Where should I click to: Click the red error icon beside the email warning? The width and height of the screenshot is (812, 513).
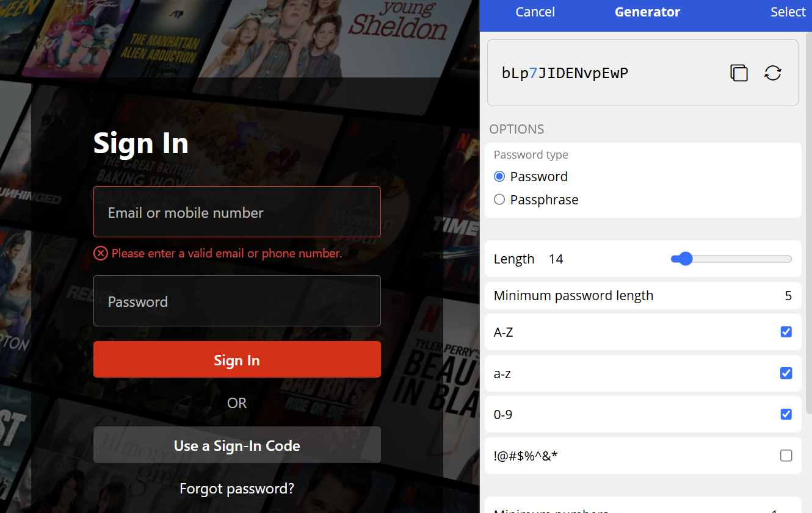click(x=101, y=253)
